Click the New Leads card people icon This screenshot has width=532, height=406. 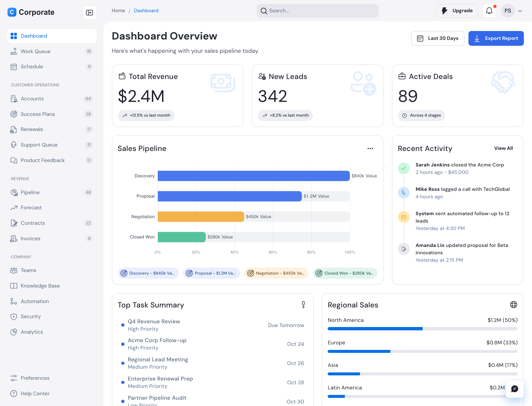click(262, 76)
